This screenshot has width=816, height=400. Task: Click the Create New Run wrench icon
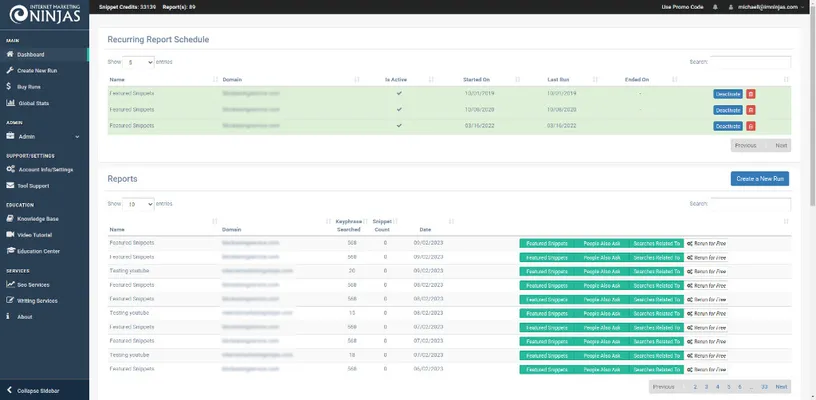tap(9, 71)
